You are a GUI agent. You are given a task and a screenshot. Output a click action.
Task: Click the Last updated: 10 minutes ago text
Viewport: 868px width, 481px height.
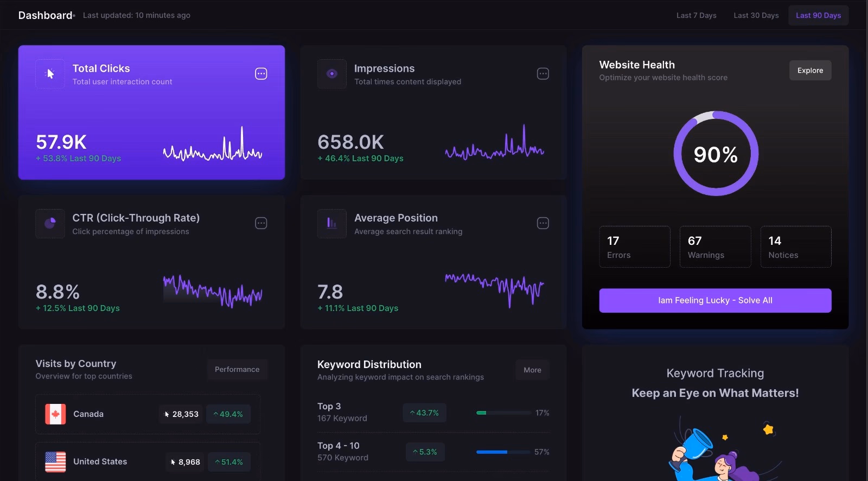tap(137, 15)
